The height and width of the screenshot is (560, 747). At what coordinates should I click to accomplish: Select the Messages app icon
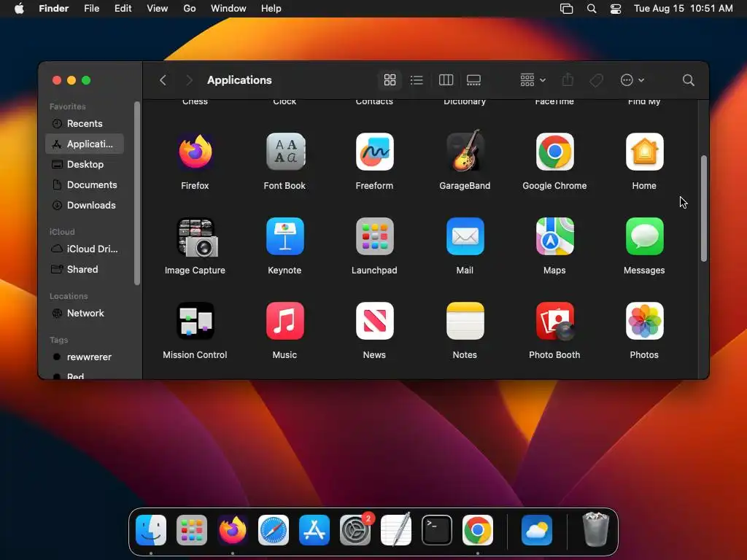point(644,237)
